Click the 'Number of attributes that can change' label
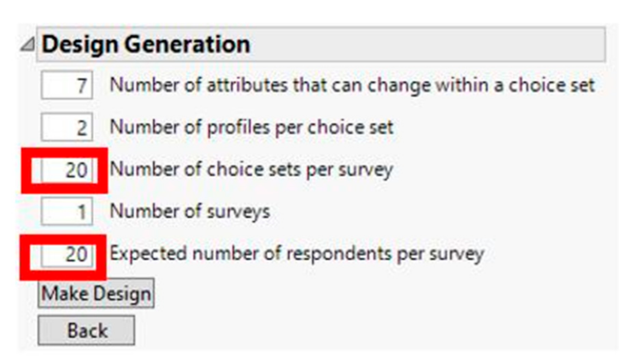 [352, 85]
